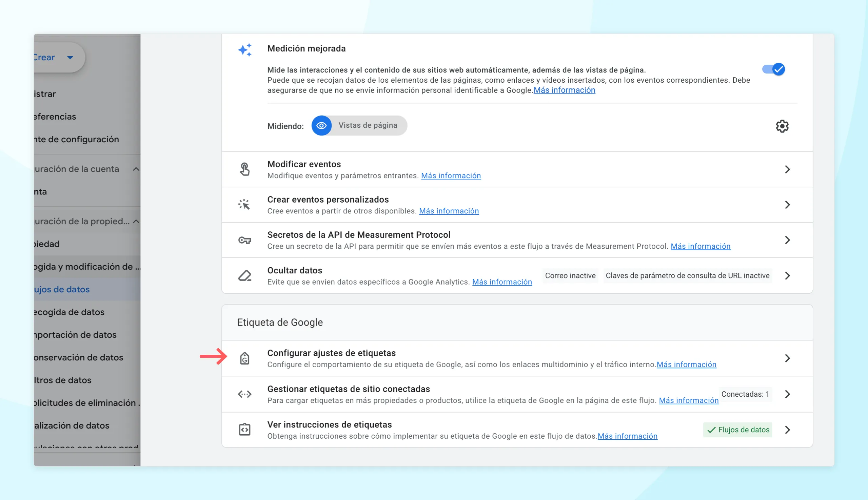Click the Configurar ajustes de etiquetas title
Image resolution: width=868 pixels, height=500 pixels.
(331, 353)
